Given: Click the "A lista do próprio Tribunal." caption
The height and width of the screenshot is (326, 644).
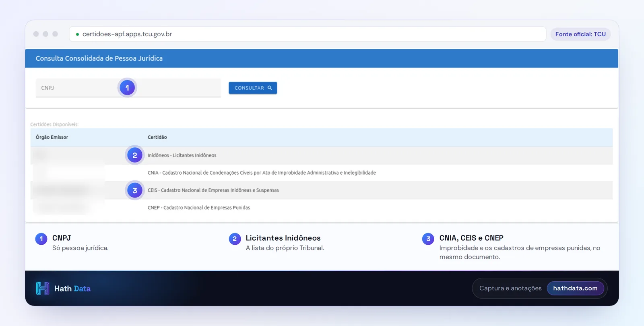Looking at the screenshot, I should [x=285, y=248].
